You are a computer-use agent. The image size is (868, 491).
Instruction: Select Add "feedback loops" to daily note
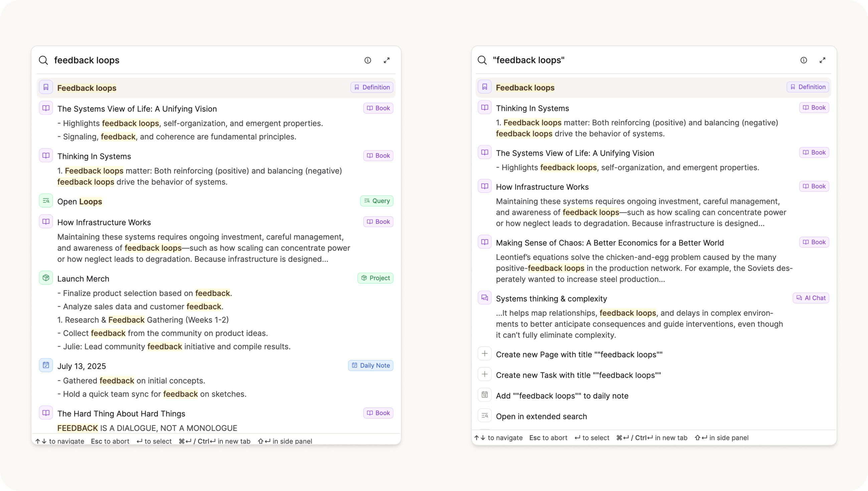coord(562,396)
